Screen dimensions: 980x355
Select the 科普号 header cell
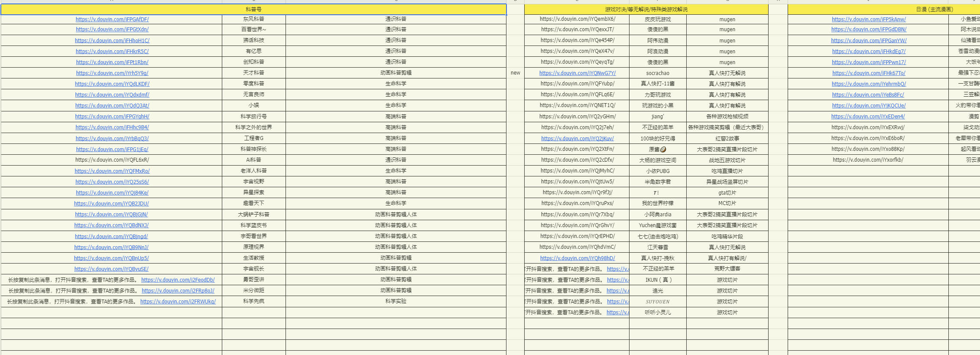253,9
